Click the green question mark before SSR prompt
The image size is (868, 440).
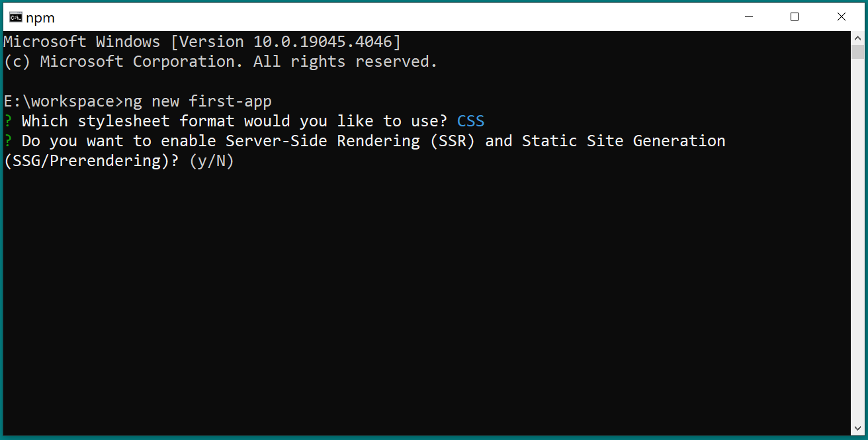(x=8, y=141)
